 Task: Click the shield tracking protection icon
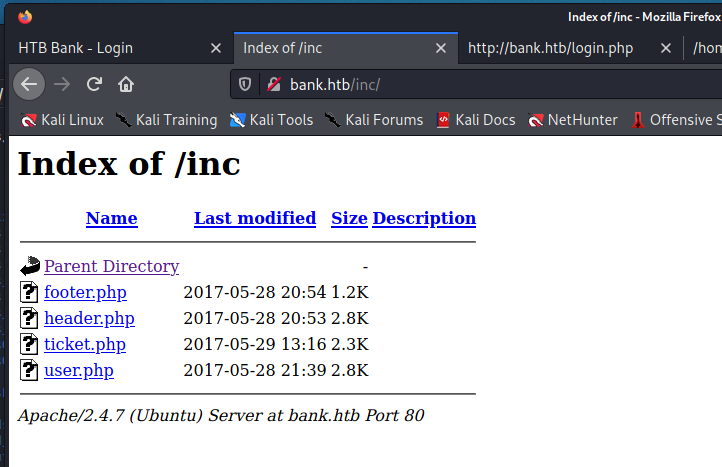[245, 84]
